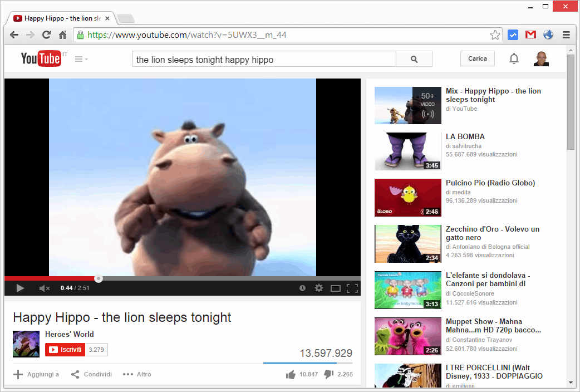Play the video
Viewport: 580px width, 392px height.
[x=20, y=288]
